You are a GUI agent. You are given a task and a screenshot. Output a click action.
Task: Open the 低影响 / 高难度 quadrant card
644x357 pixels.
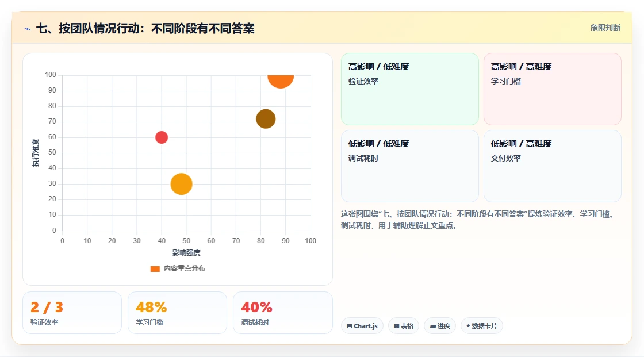(x=553, y=166)
